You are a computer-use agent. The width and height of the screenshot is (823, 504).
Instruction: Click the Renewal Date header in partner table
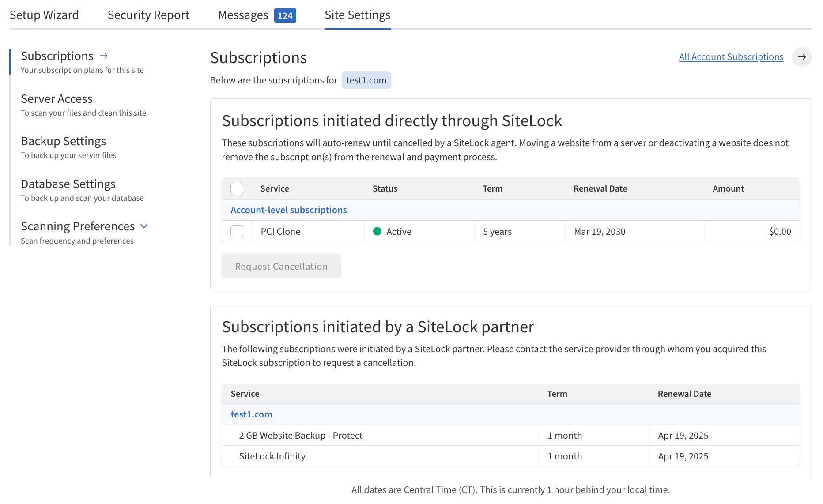(x=684, y=394)
